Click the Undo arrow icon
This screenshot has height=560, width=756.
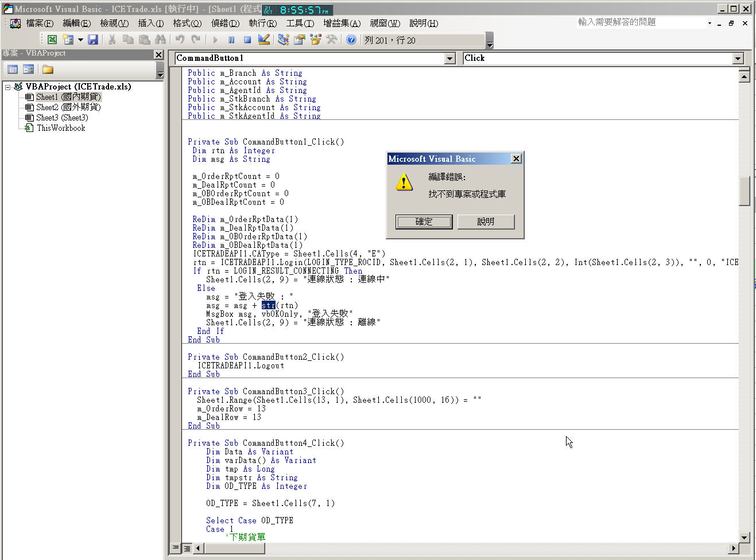(180, 40)
